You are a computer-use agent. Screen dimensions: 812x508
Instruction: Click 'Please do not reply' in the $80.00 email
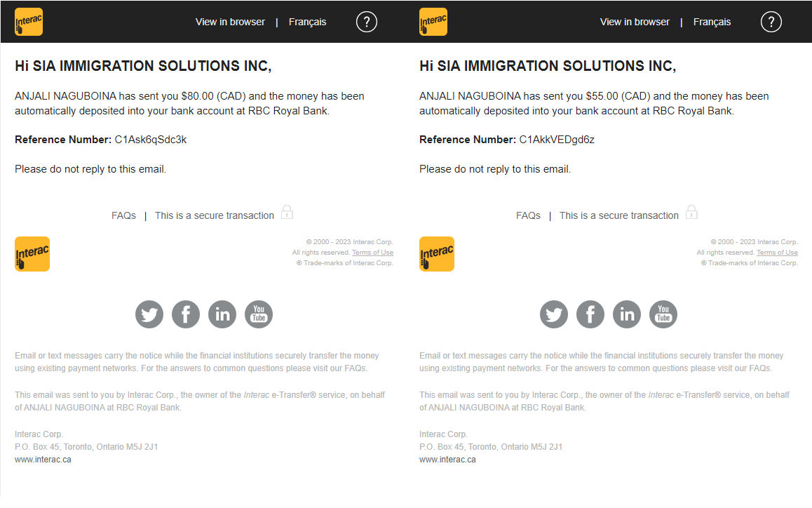pyautogui.click(x=90, y=169)
